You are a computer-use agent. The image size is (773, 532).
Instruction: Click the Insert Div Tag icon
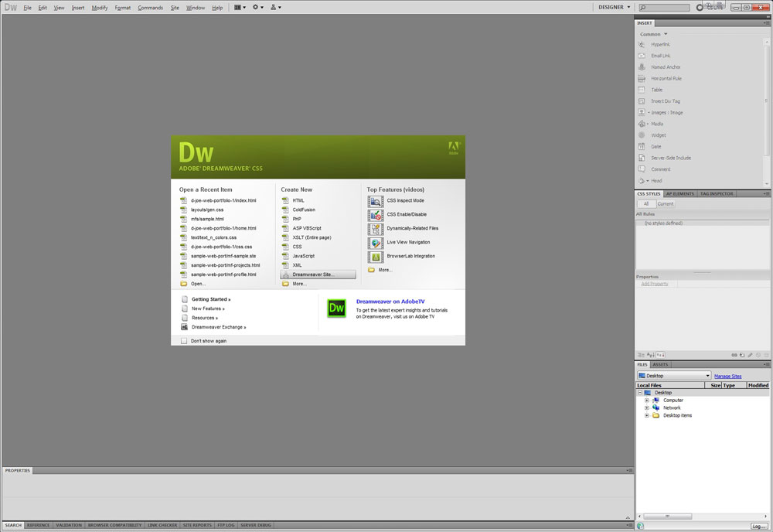click(x=642, y=101)
